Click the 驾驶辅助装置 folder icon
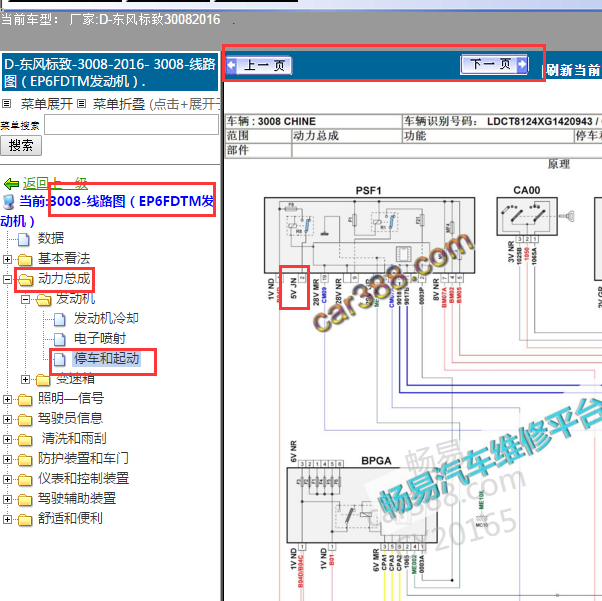 (25, 500)
